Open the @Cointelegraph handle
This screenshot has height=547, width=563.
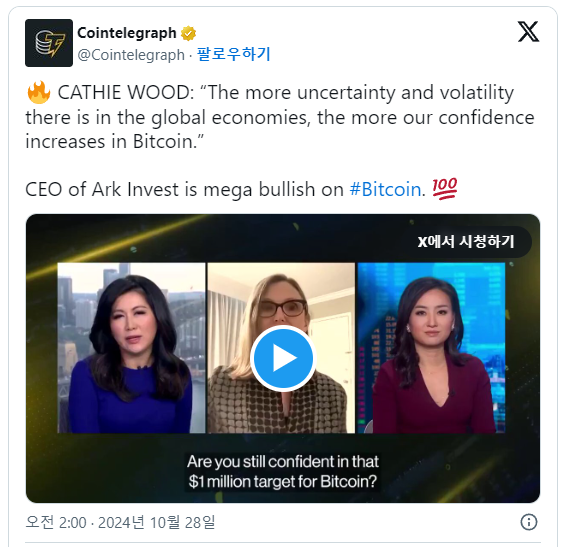(x=131, y=55)
